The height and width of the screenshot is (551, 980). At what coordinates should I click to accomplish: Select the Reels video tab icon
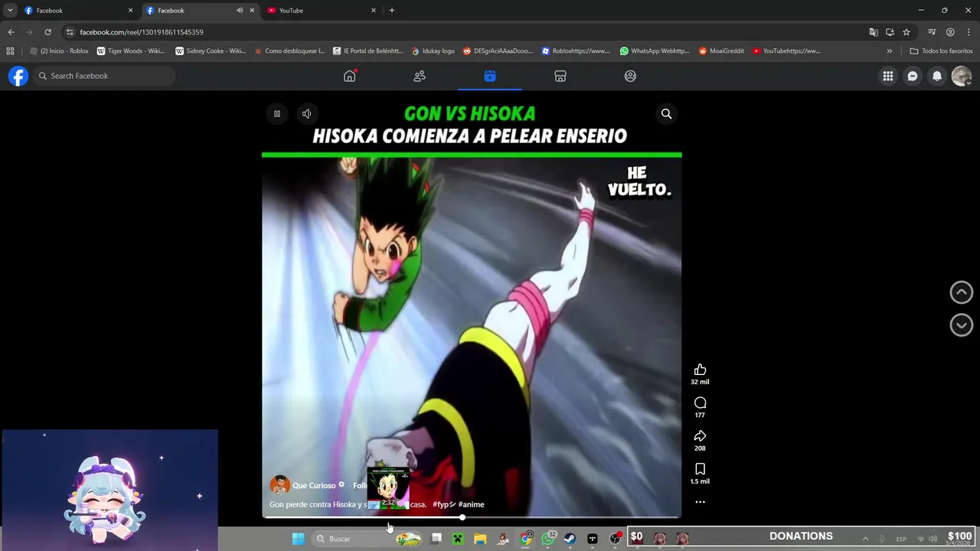[490, 76]
